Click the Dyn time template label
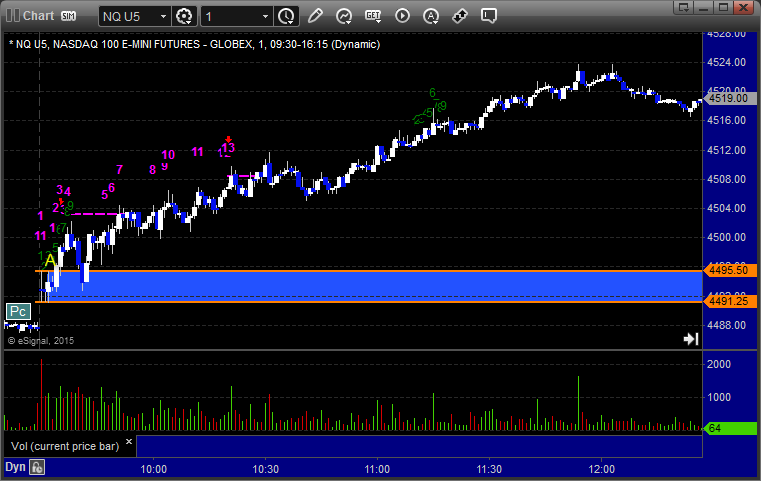This screenshot has width=761, height=481. [14, 467]
